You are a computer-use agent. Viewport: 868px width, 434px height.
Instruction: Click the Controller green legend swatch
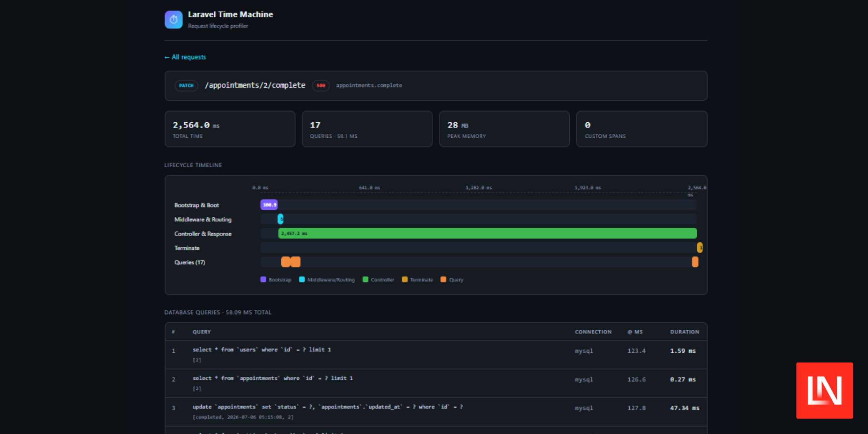(x=365, y=279)
